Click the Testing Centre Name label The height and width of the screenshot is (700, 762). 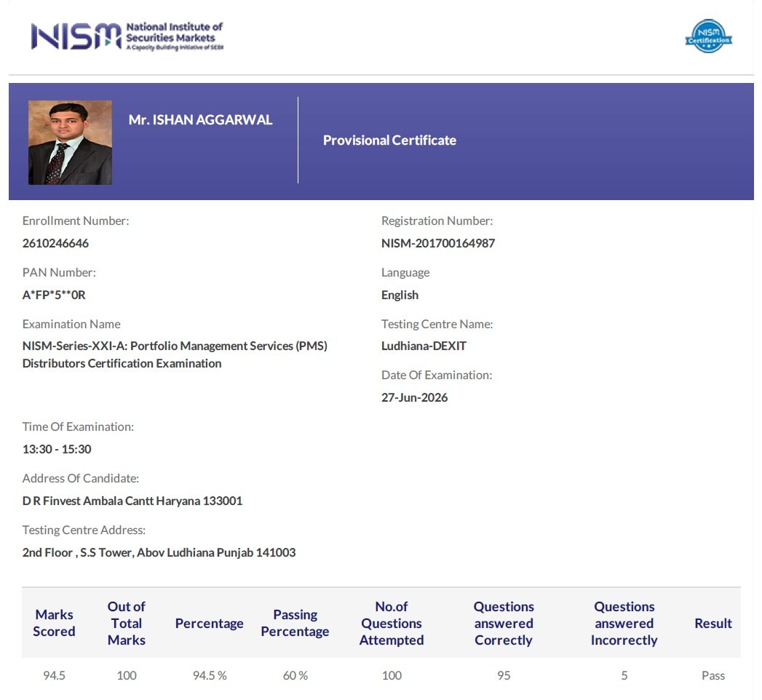437,324
